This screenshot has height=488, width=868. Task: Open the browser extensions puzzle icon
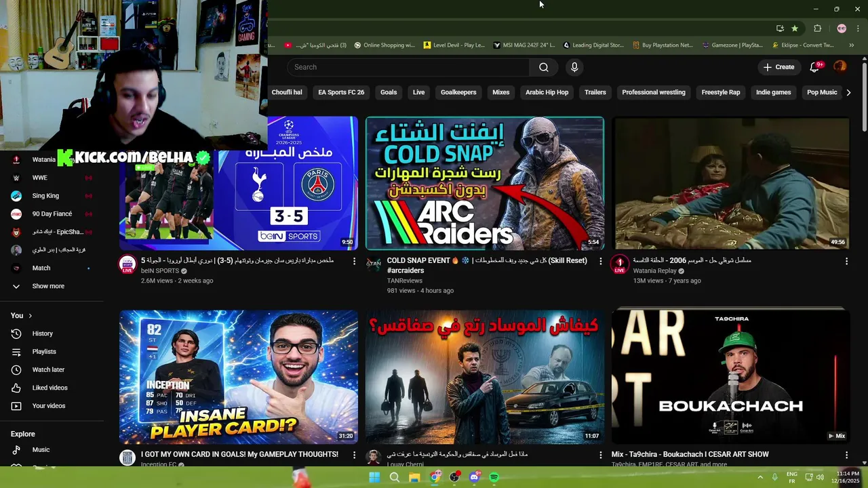pyautogui.click(x=817, y=28)
